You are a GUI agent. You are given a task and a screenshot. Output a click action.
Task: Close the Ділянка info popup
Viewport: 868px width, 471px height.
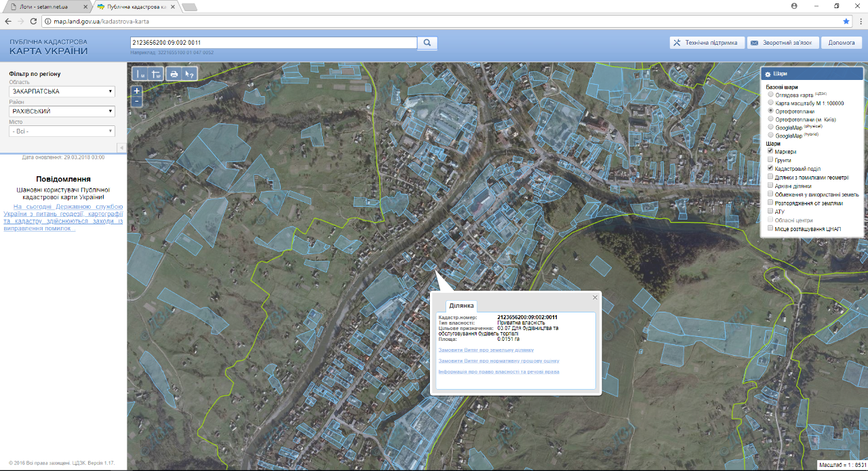click(595, 298)
